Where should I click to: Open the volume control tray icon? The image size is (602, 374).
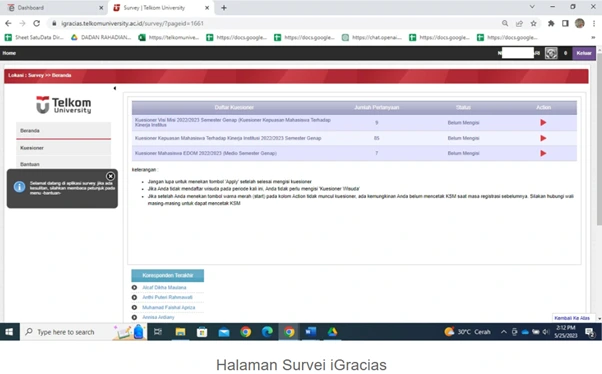click(x=546, y=332)
